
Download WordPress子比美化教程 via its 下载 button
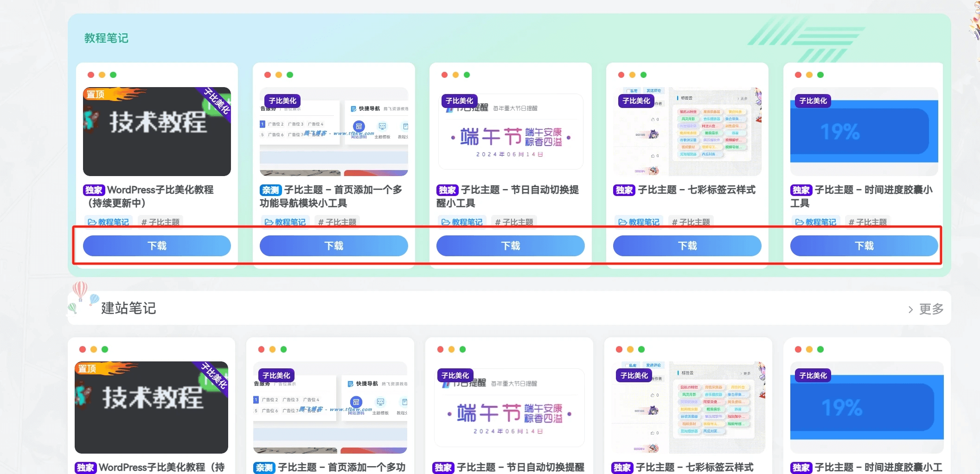tap(156, 246)
